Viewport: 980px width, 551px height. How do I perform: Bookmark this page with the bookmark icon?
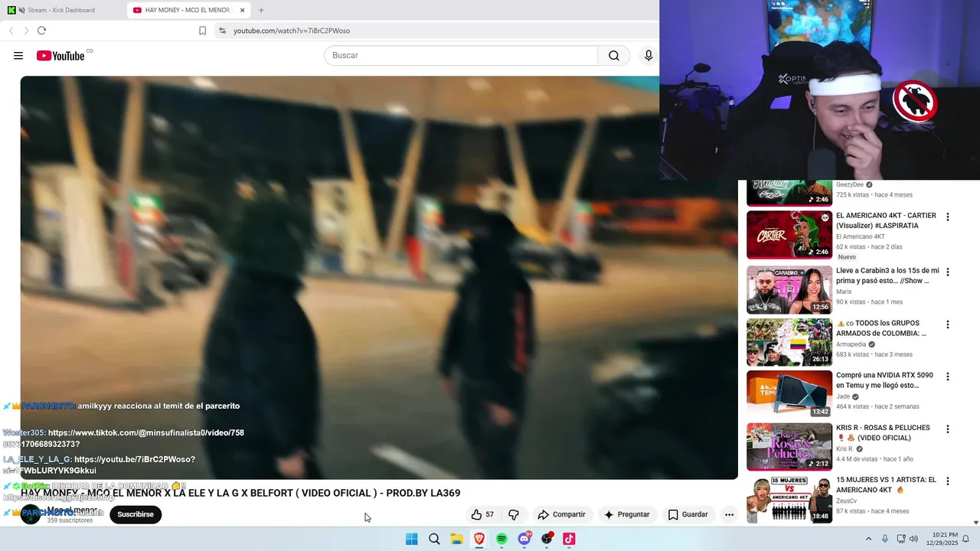click(x=202, y=31)
